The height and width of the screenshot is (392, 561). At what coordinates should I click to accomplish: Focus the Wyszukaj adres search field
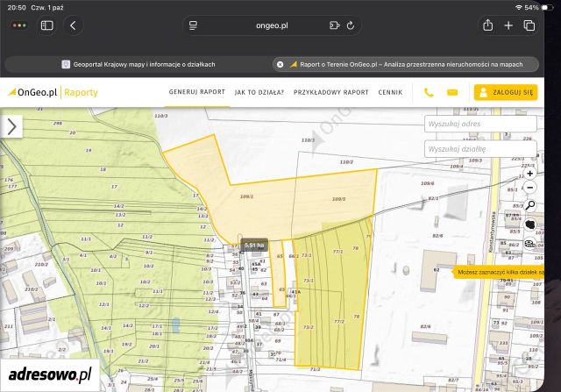point(480,124)
